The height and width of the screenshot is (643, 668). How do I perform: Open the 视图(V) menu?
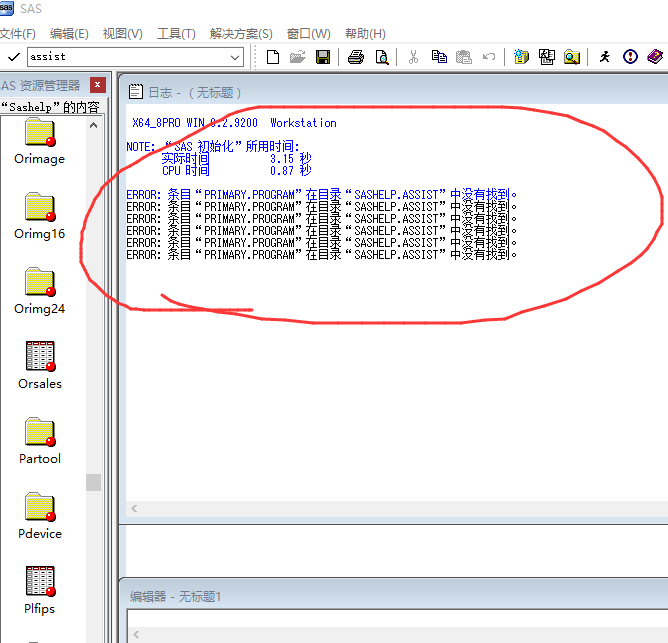122,34
